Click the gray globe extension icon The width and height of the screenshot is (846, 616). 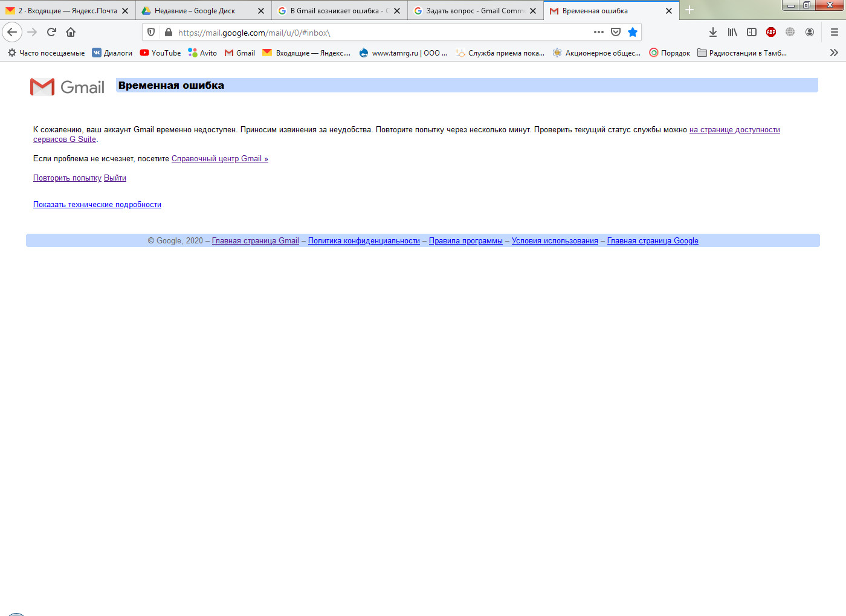pyautogui.click(x=790, y=32)
